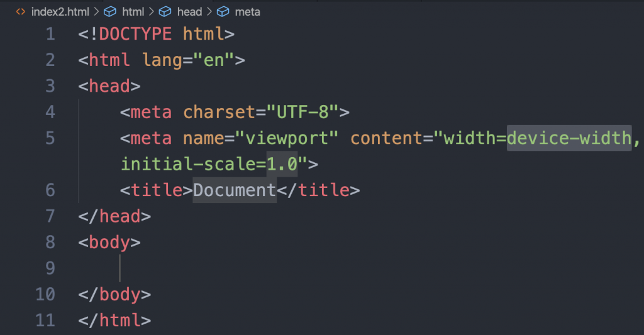The width and height of the screenshot is (644, 335).
Task: Place cursor on the UTF-8 charset value
Action: 303,112
